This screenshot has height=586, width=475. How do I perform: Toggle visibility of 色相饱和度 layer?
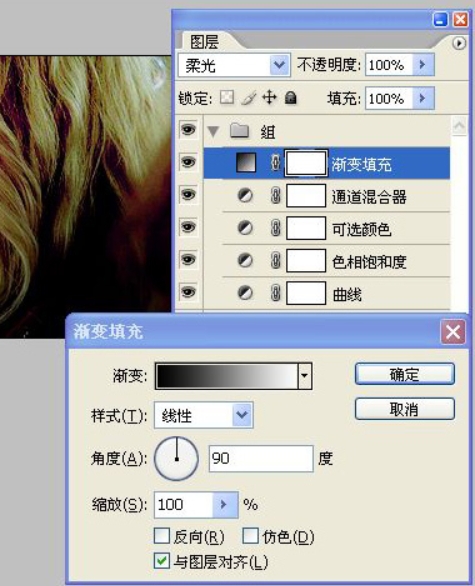(188, 259)
